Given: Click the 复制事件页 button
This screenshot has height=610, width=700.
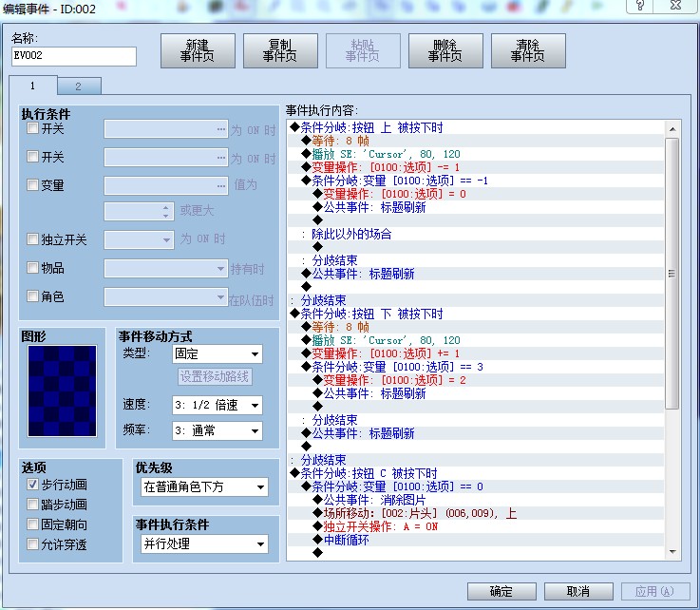Looking at the screenshot, I should click(280, 51).
